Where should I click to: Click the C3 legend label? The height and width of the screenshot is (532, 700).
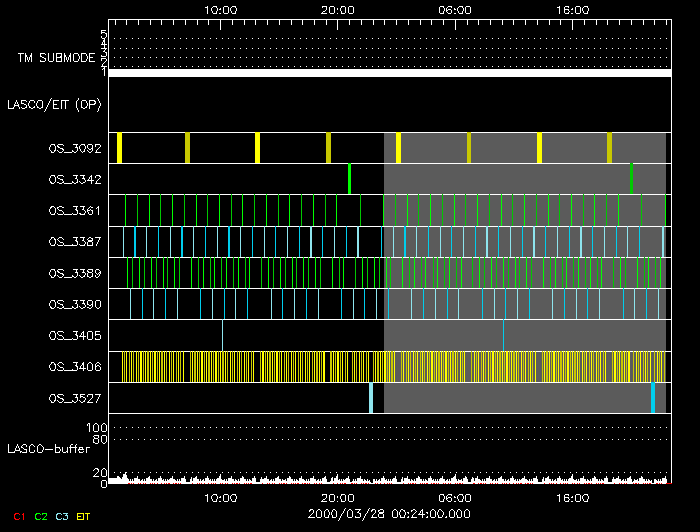tap(62, 515)
